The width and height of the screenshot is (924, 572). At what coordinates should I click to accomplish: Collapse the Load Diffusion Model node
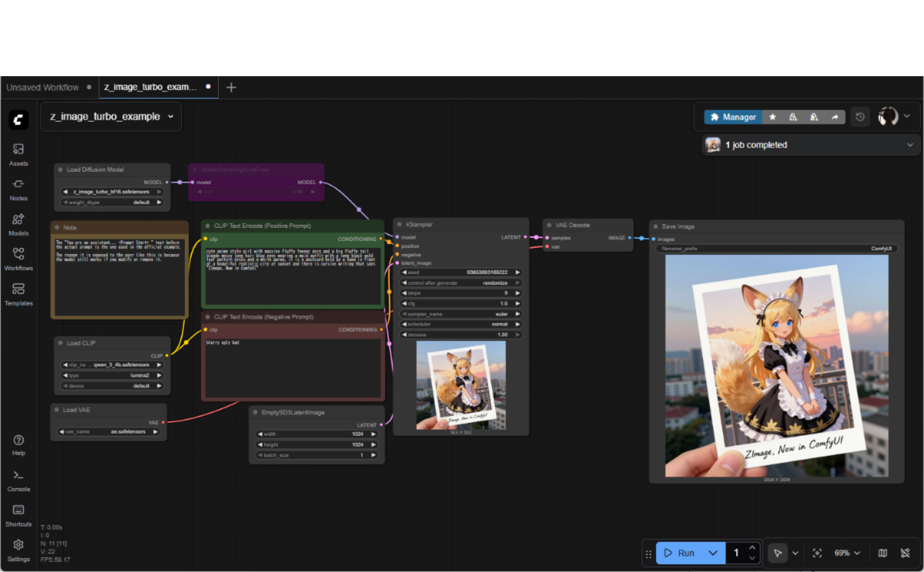click(61, 170)
